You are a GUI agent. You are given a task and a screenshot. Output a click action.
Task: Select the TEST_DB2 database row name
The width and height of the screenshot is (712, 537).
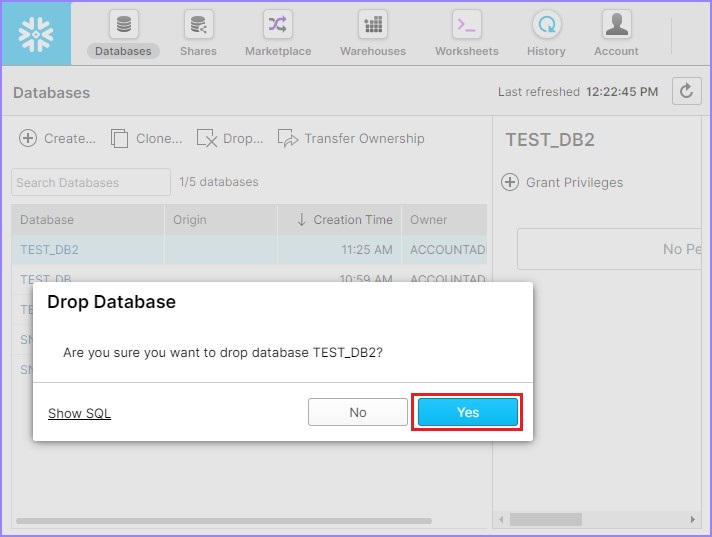49,250
